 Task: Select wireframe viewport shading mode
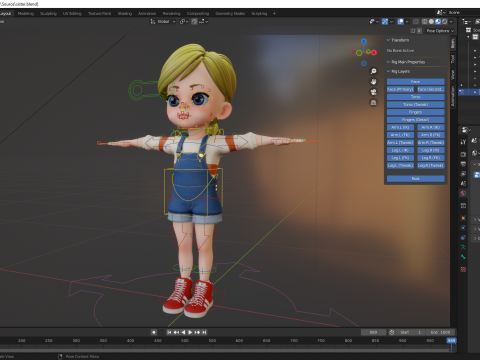click(x=425, y=21)
